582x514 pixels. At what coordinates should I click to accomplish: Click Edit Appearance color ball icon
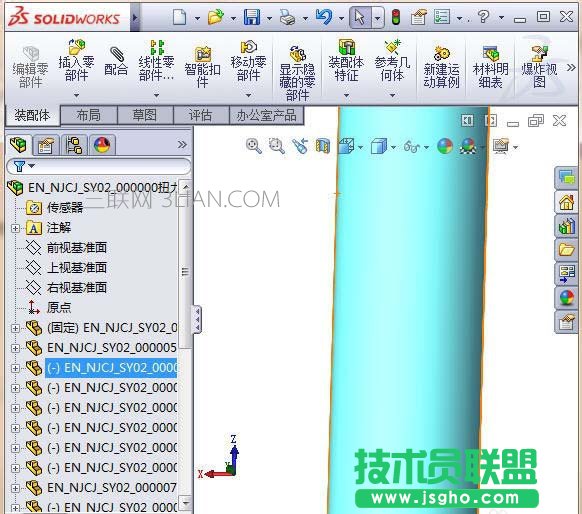[x=445, y=146]
